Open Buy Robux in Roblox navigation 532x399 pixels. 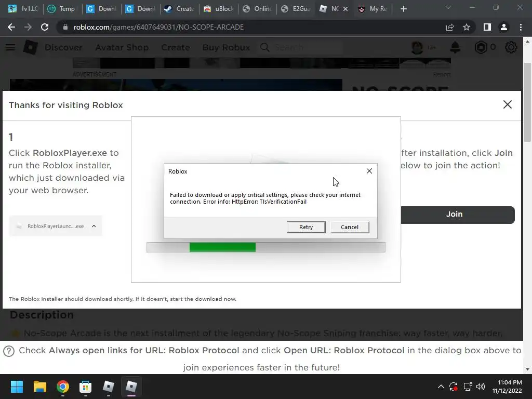pyautogui.click(x=227, y=47)
